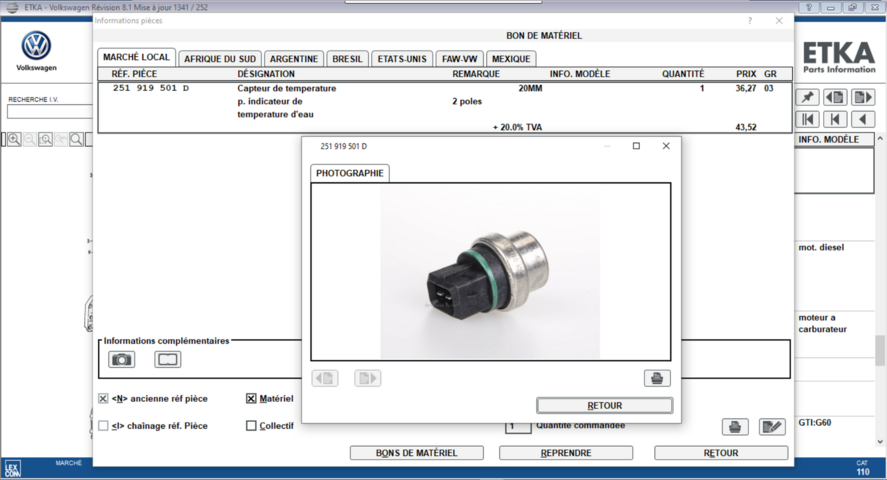Open the ETATS-UNIS tab
The height and width of the screenshot is (480, 887).
pos(402,59)
